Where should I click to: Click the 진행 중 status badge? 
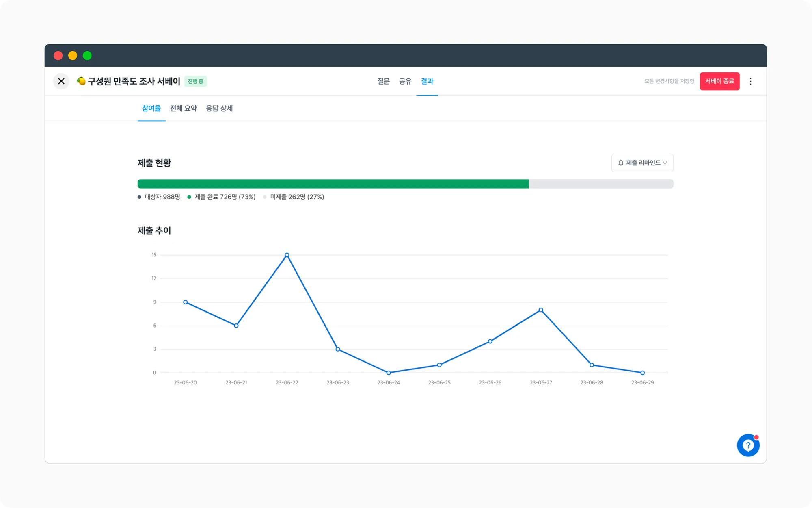(196, 81)
